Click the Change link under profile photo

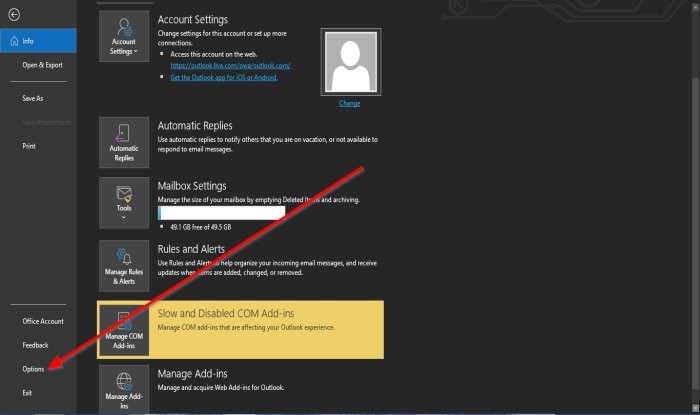(x=350, y=103)
